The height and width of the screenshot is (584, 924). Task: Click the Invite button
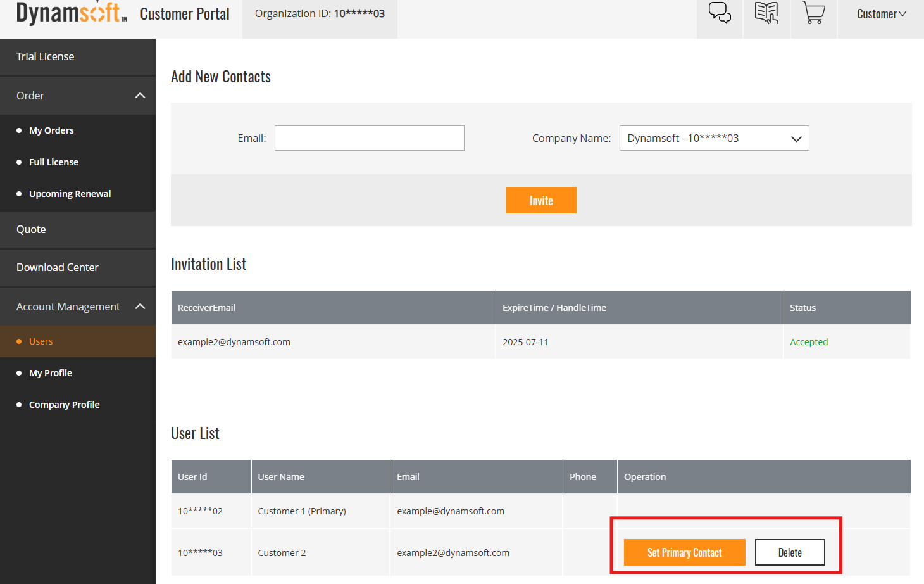coord(541,200)
